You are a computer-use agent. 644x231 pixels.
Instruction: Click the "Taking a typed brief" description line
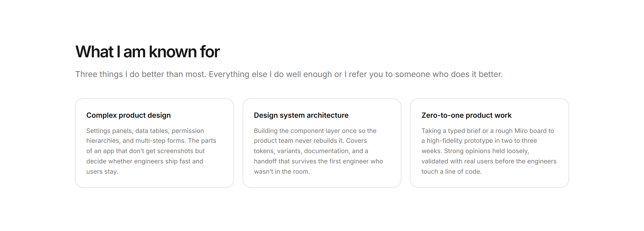[488, 131]
